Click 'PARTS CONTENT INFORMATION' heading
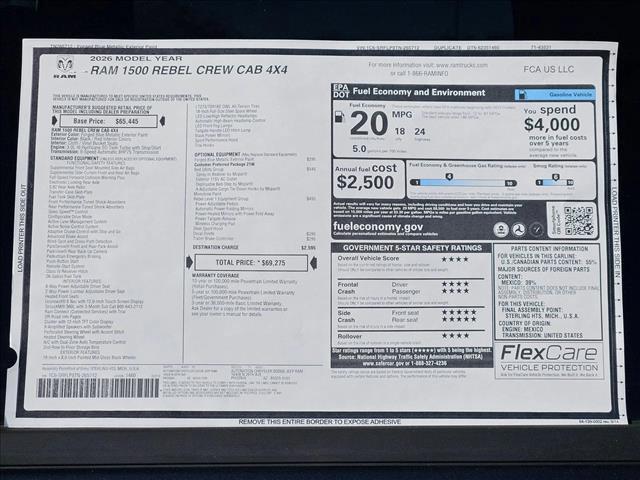 (549, 249)
